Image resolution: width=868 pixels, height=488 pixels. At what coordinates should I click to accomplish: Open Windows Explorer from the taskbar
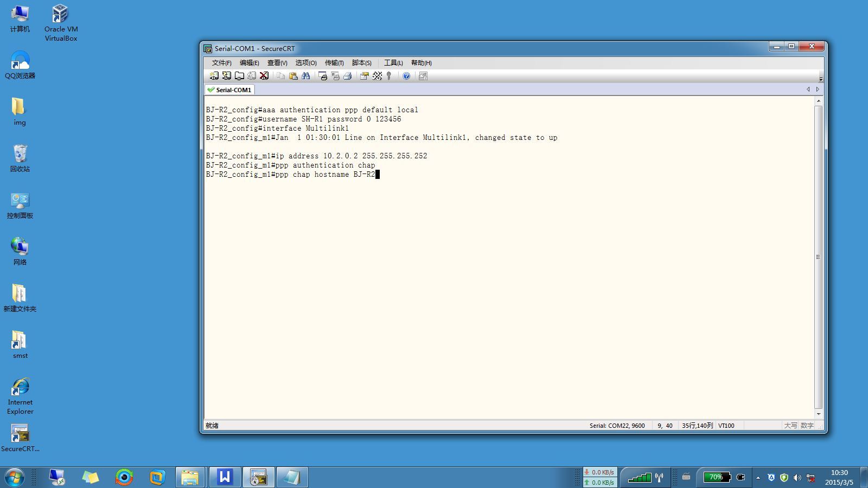(x=190, y=477)
